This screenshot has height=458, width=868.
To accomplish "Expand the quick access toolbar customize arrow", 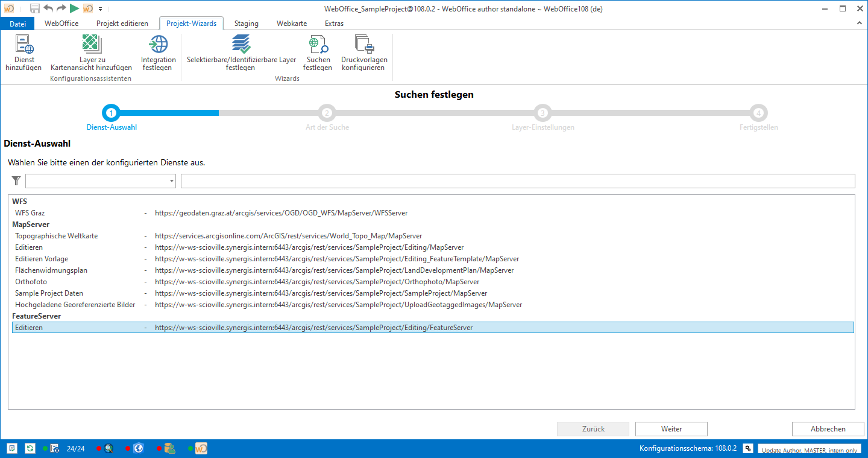I will 100,9.
